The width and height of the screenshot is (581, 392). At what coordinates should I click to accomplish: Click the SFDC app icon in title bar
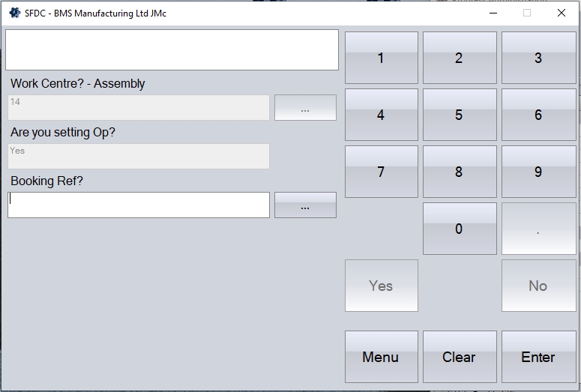[14, 13]
